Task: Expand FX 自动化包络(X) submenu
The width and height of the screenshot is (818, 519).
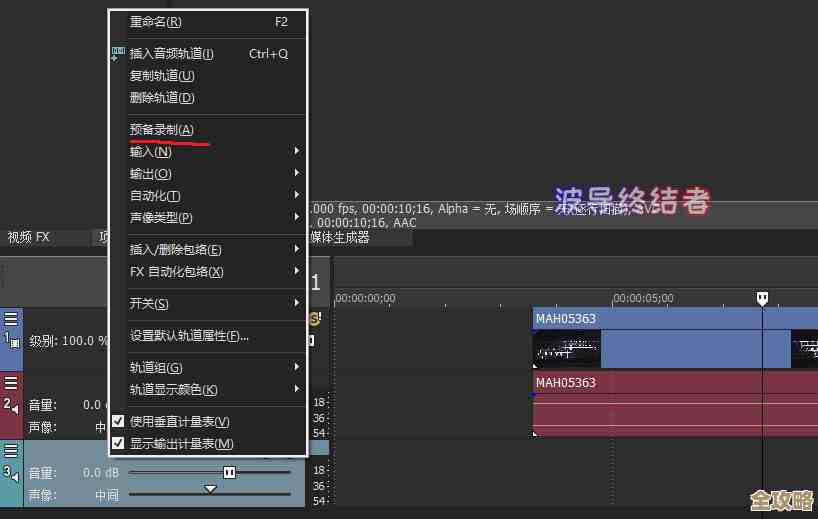Action: (x=208, y=272)
